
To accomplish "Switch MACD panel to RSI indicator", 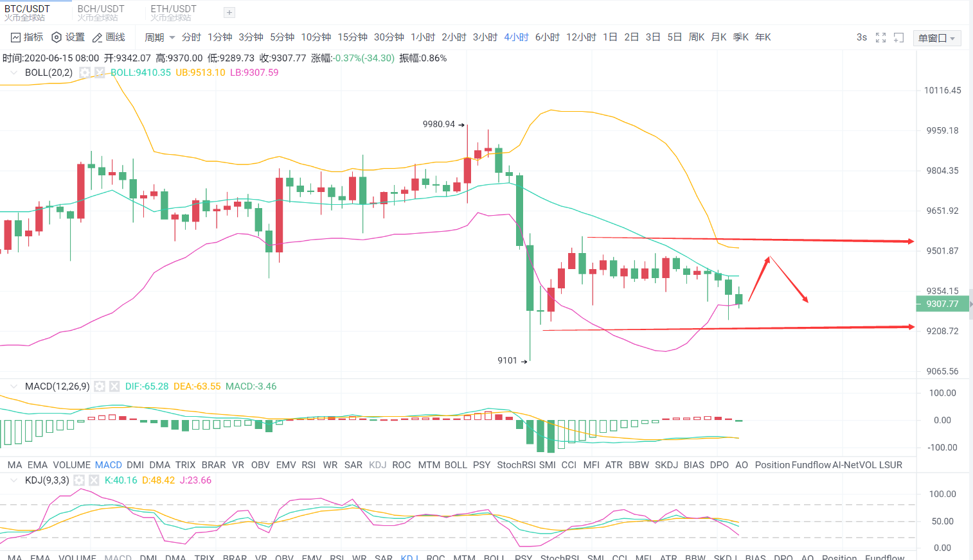I will [308, 465].
